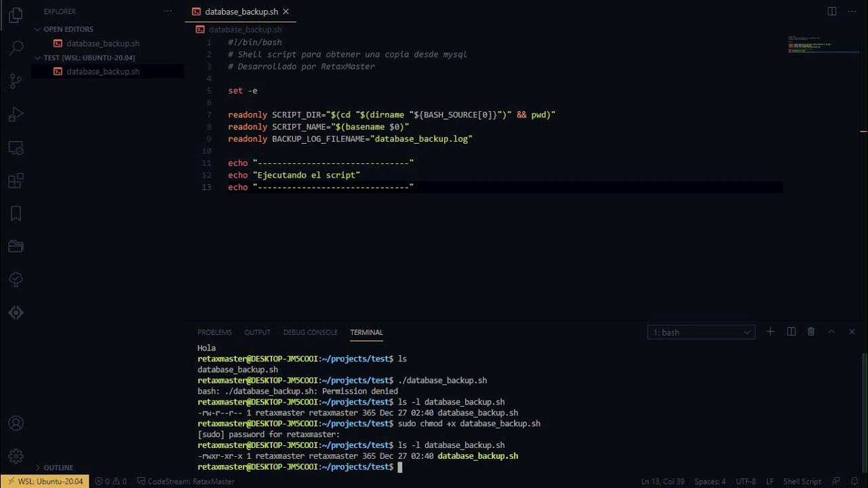Click the feedback icon in the status bar
This screenshot has height=488, width=868.
tap(836, 481)
